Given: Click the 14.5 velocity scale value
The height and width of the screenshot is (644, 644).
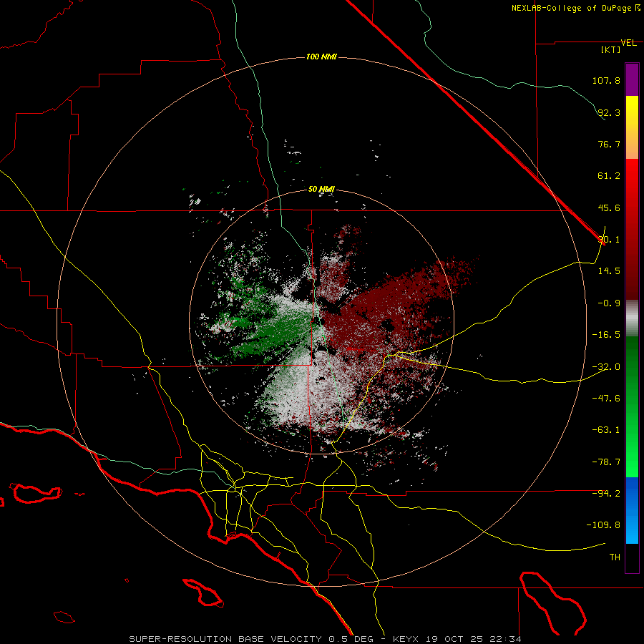Looking at the screenshot, I should tap(609, 271).
